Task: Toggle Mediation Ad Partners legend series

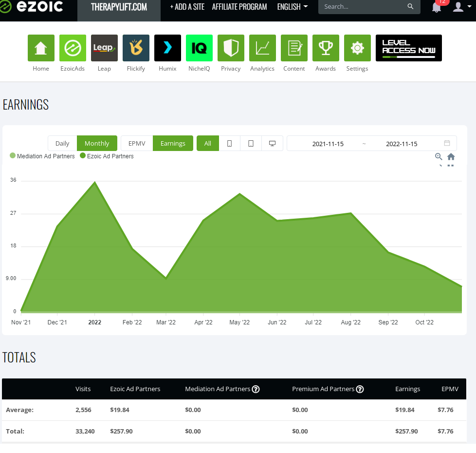Action: (42, 156)
